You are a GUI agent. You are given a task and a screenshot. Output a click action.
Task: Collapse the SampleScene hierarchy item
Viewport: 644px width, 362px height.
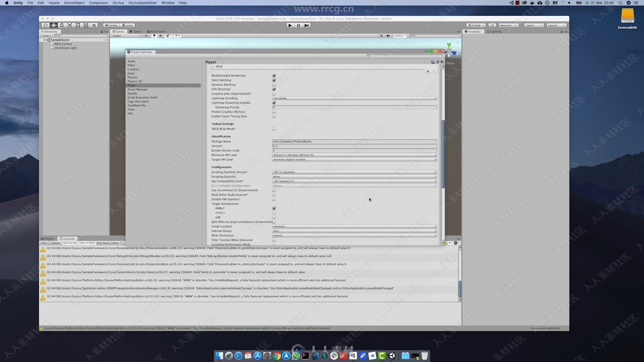pos(45,40)
